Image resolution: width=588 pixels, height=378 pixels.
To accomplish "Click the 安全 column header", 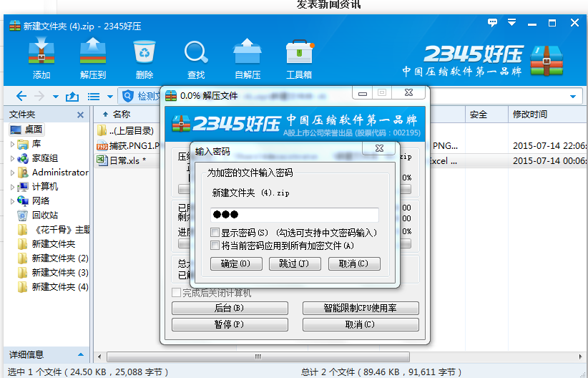I will (x=486, y=115).
